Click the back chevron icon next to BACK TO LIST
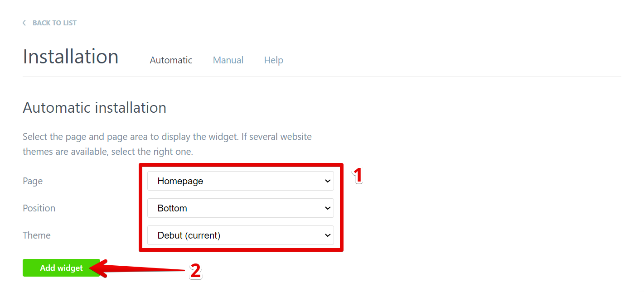 coord(24,23)
